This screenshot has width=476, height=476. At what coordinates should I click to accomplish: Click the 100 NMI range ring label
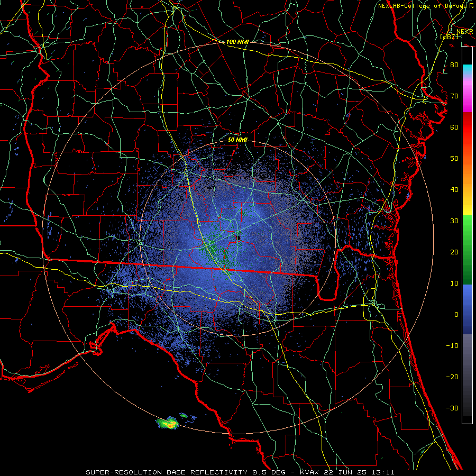[237, 42]
